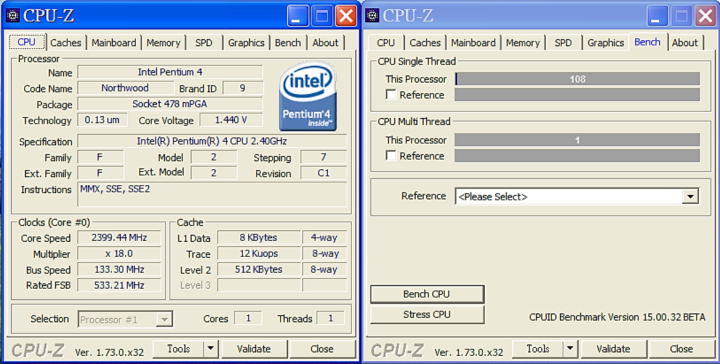This screenshot has width=720, height=364.
Task: Click Validate button in right window
Action: coord(613,349)
